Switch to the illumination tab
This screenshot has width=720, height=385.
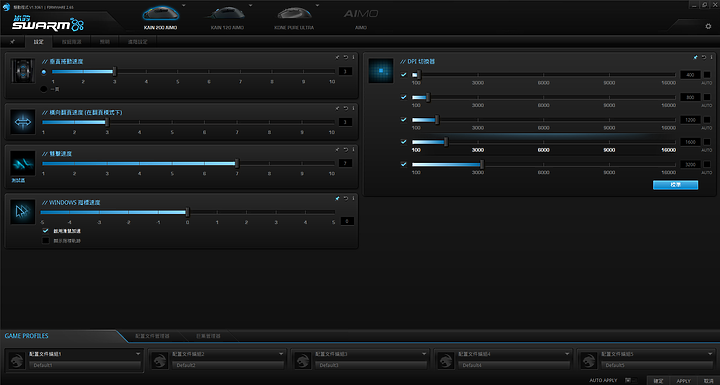pos(105,42)
